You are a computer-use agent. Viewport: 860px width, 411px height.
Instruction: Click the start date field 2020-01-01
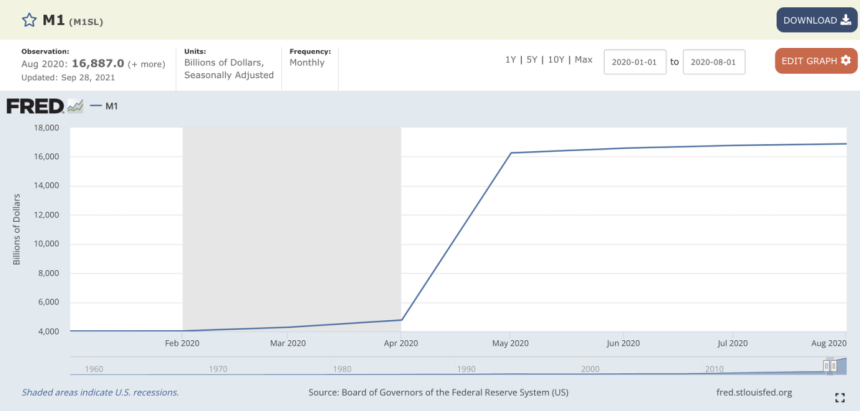634,61
